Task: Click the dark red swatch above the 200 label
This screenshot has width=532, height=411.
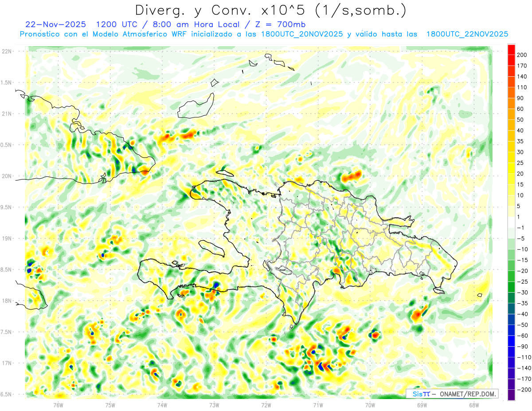Action: [x=511, y=50]
